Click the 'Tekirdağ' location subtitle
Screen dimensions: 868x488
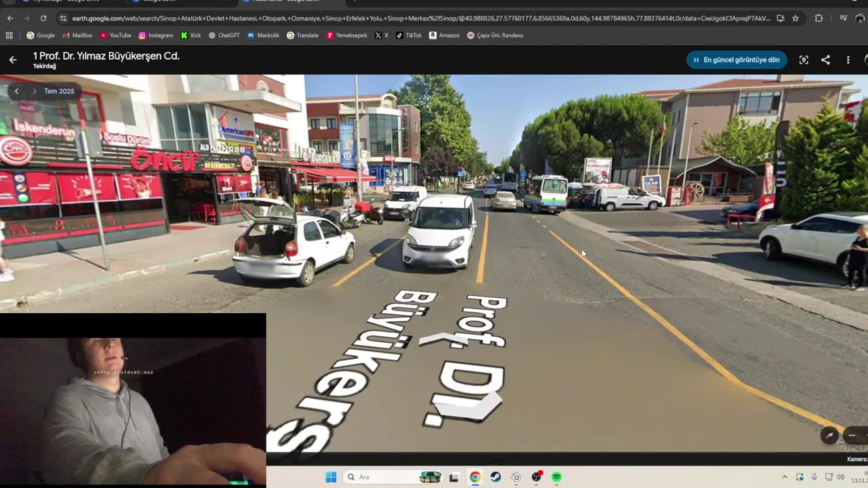tap(45, 66)
